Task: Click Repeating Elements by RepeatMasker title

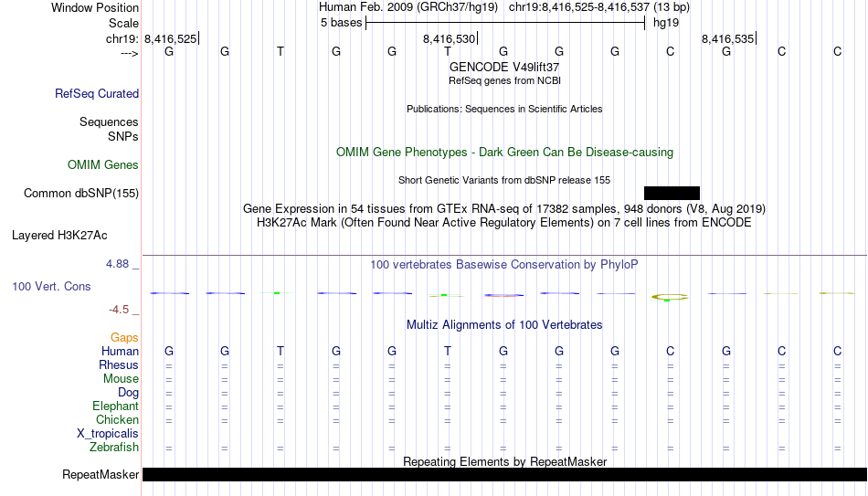Action: 505,461
